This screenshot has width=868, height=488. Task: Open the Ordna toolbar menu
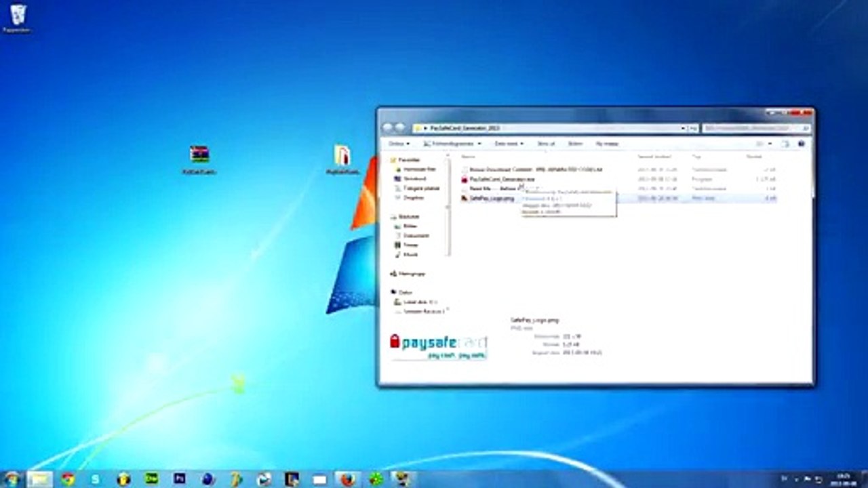click(x=397, y=144)
